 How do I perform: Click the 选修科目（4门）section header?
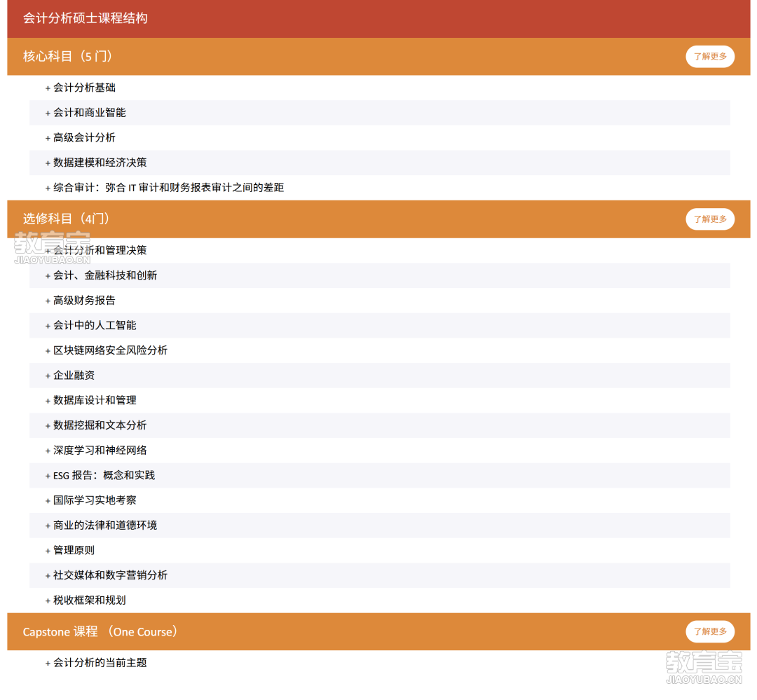(378, 219)
